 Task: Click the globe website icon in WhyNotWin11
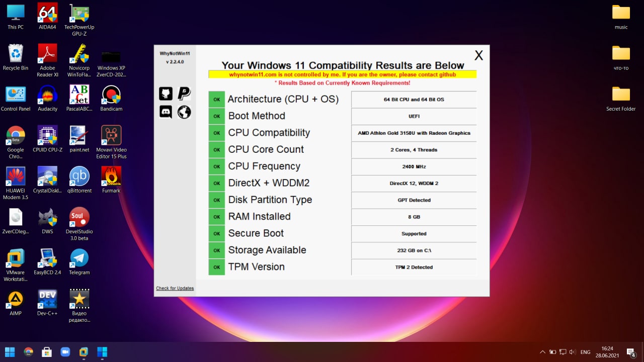pyautogui.click(x=184, y=112)
